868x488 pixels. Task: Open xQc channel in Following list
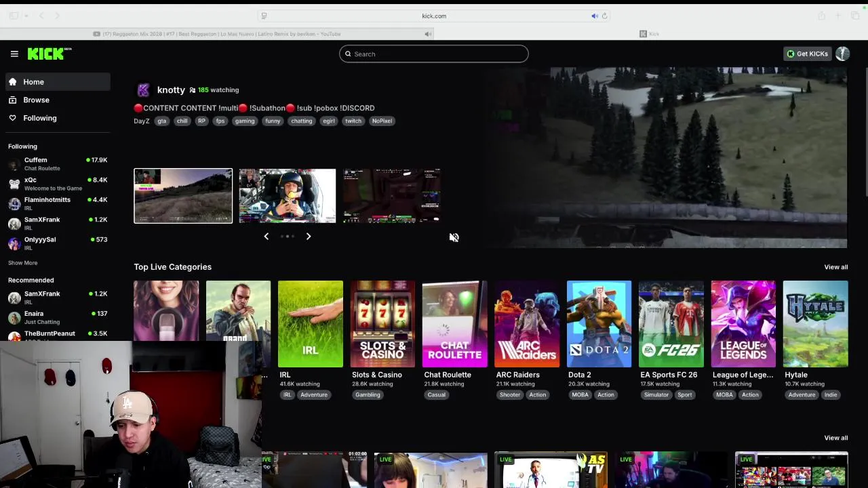(x=58, y=184)
